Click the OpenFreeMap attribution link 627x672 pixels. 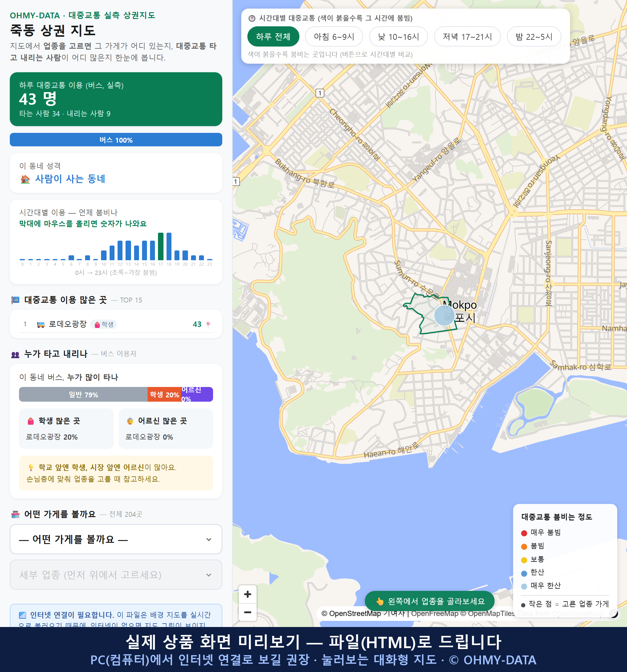coord(434,614)
